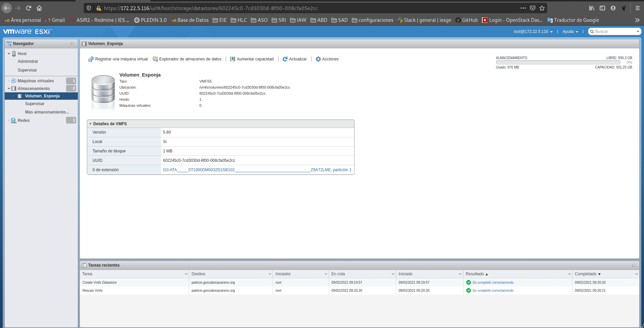Select Máquinas virtuales in the navigator

click(x=36, y=81)
